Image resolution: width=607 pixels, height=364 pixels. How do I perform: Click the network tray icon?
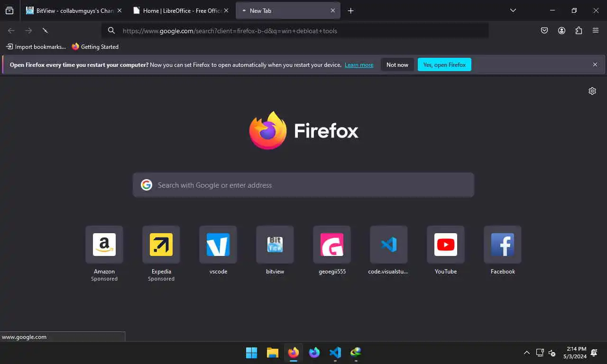click(540, 353)
